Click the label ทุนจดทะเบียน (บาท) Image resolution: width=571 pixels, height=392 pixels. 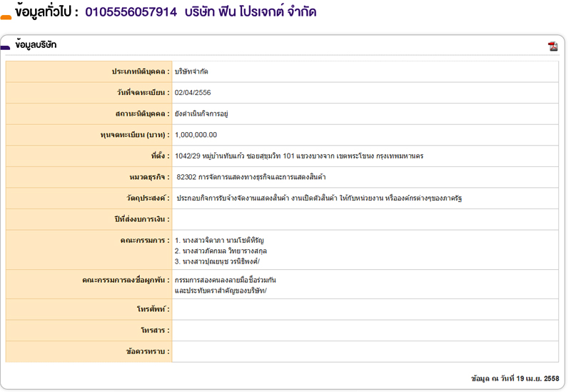pyautogui.click(x=135, y=135)
